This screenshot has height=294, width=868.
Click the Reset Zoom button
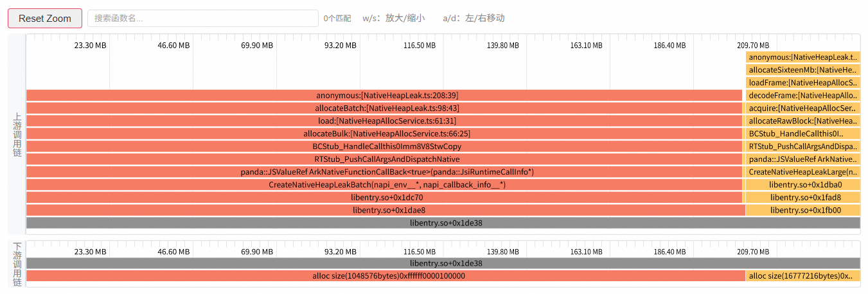[45, 18]
